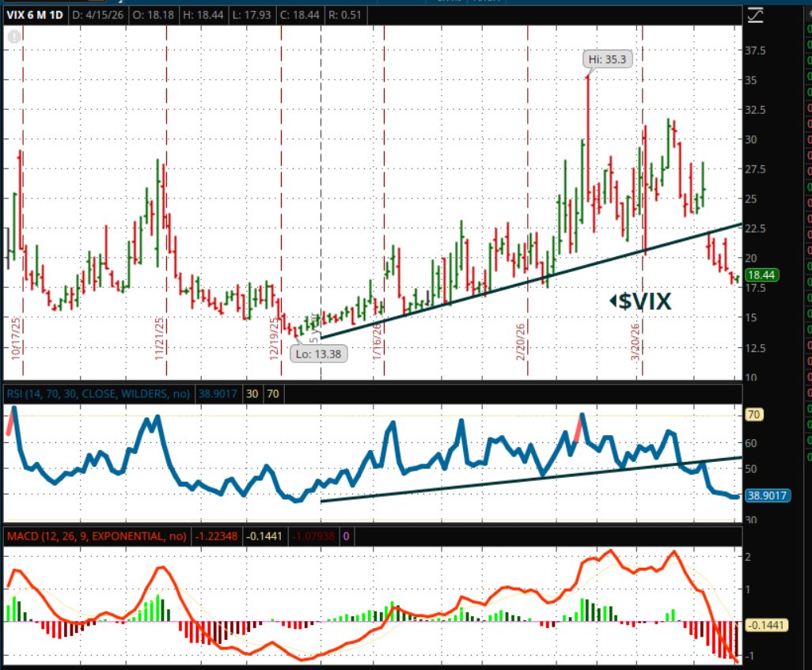The width and height of the screenshot is (812, 670).
Task: Select the $VIX text annotation
Action: pos(645,301)
